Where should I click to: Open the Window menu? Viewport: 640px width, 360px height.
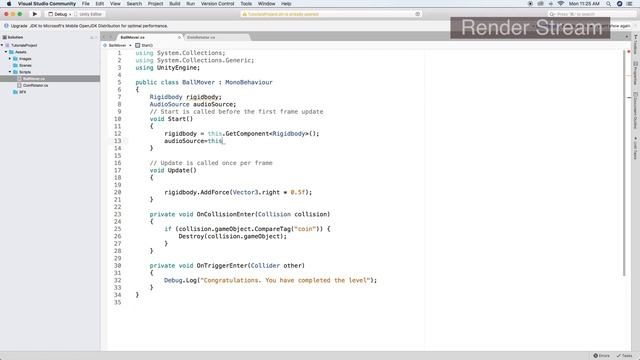pyautogui.click(x=267, y=3)
